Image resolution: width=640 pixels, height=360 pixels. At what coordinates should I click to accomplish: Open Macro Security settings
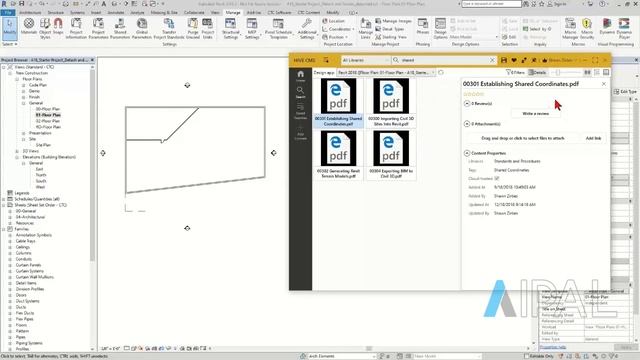pos(587,29)
